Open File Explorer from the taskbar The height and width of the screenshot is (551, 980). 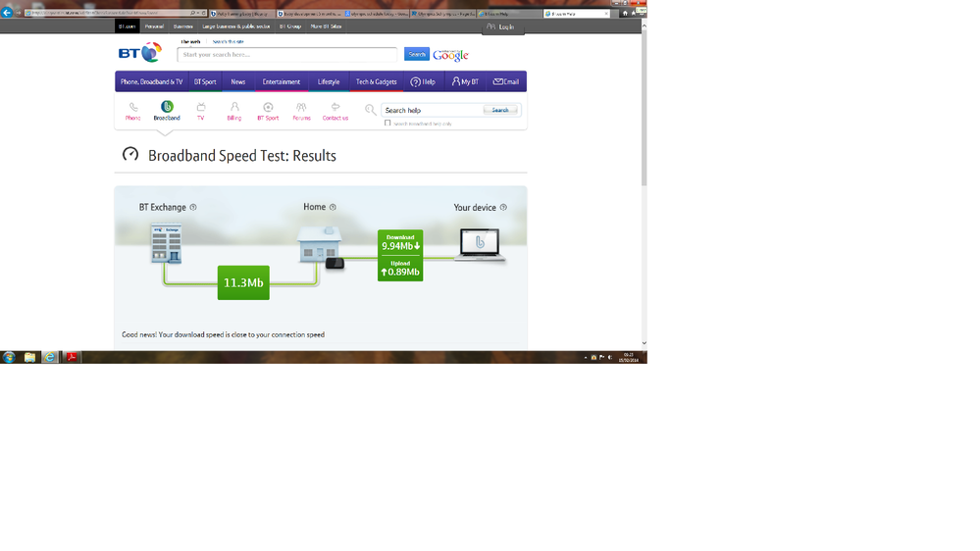(x=29, y=357)
